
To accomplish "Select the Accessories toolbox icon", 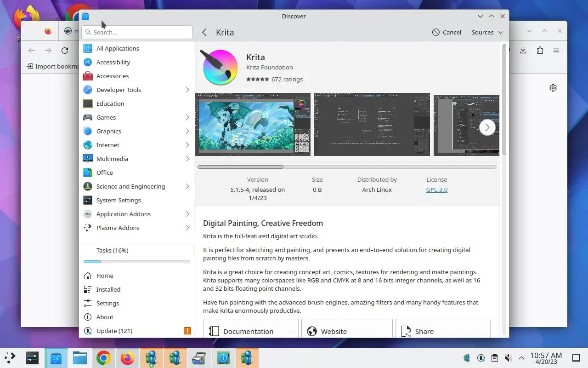I will [x=88, y=76].
